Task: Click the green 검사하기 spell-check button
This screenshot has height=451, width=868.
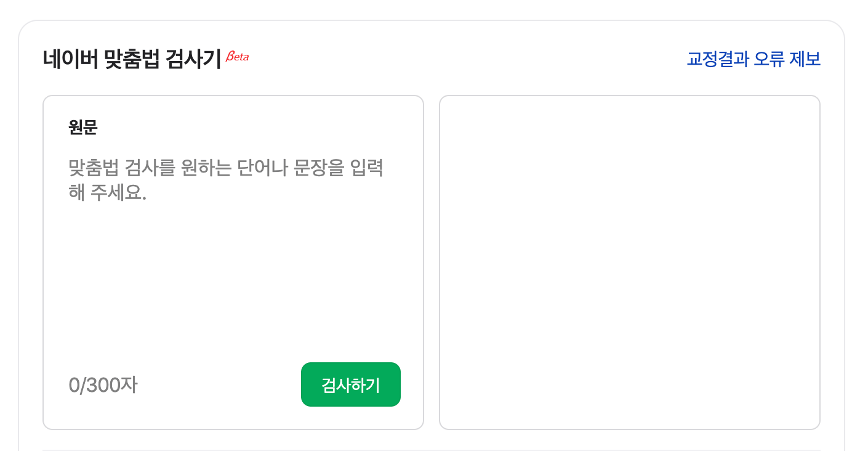Action: click(x=350, y=384)
